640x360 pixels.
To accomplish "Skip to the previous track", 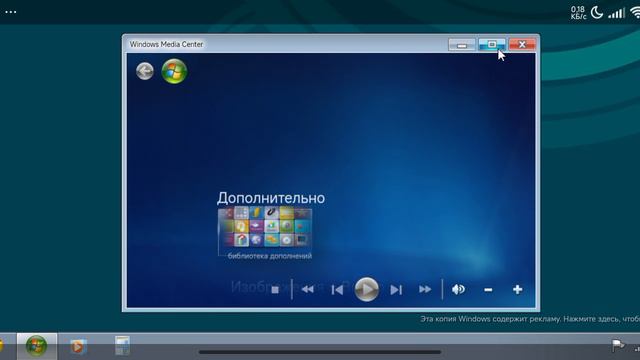I will pyautogui.click(x=337, y=289).
